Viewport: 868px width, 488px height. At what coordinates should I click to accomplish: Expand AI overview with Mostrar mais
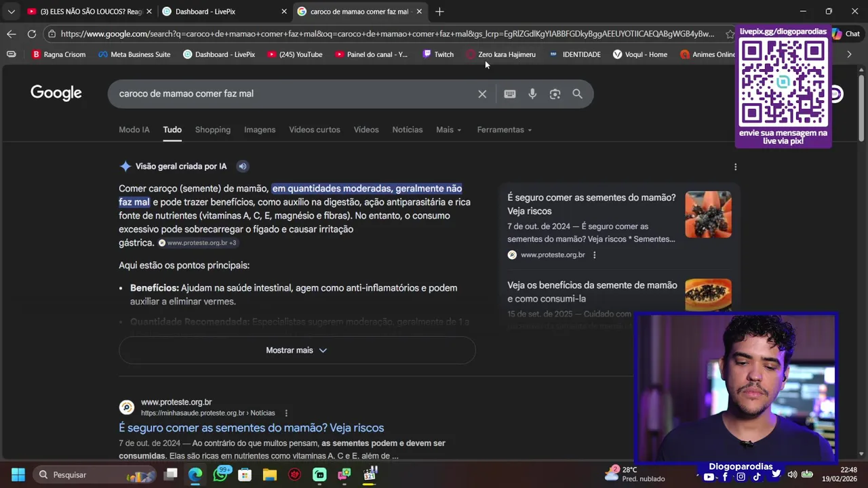pyautogui.click(x=297, y=350)
